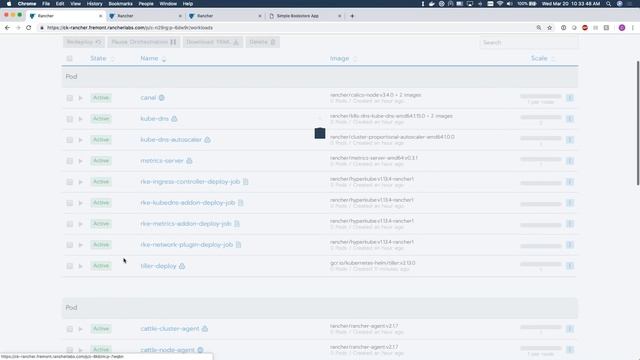Image resolution: width=640 pixels, height=360 pixels.
Task: Expand the kube-dns-autoscaler row details
Action: tap(80, 140)
